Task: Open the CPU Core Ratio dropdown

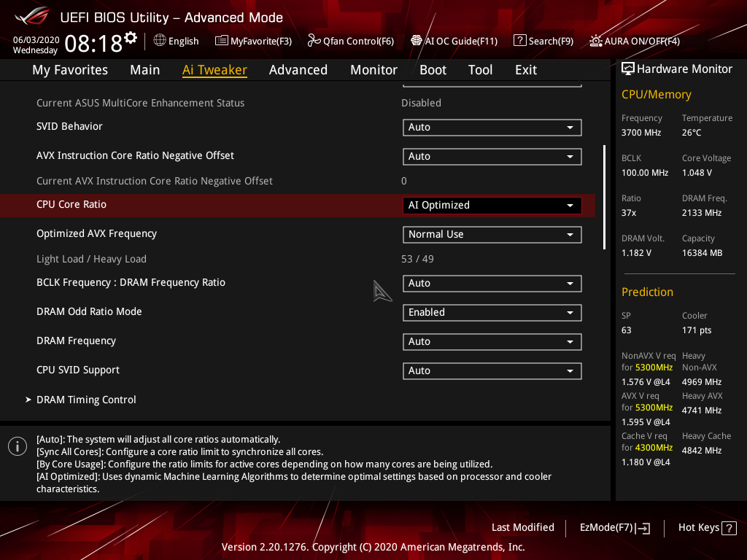Action: (x=492, y=205)
